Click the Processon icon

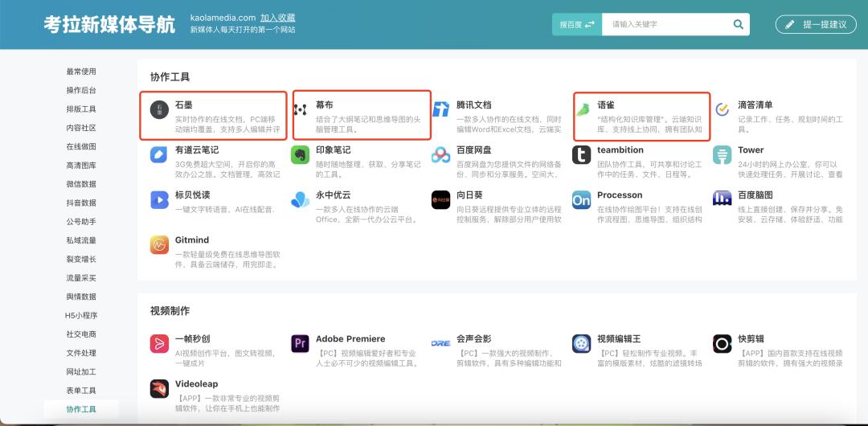tap(581, 199)
